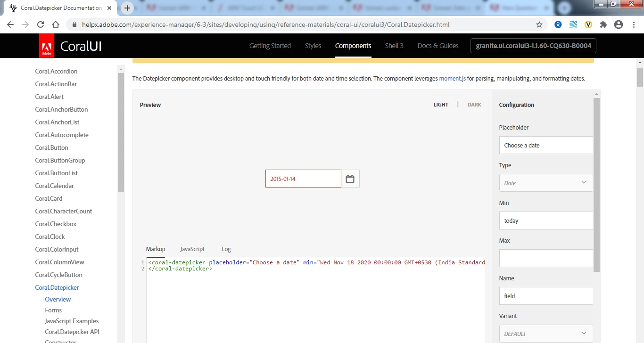The image size is (644, 343).
Task: Open the Coral.Datepicker API subsection link
Action: pyautogui.click(x=72, y=332)
